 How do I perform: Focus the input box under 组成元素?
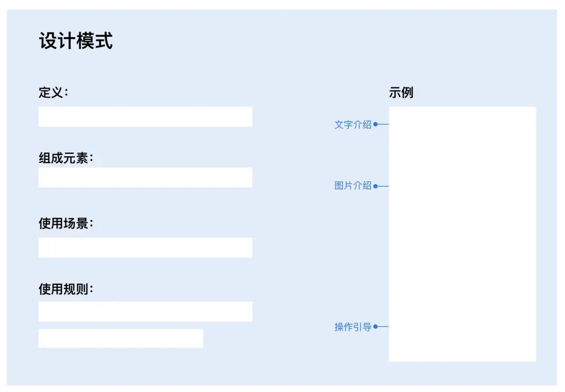pos(145,178)
